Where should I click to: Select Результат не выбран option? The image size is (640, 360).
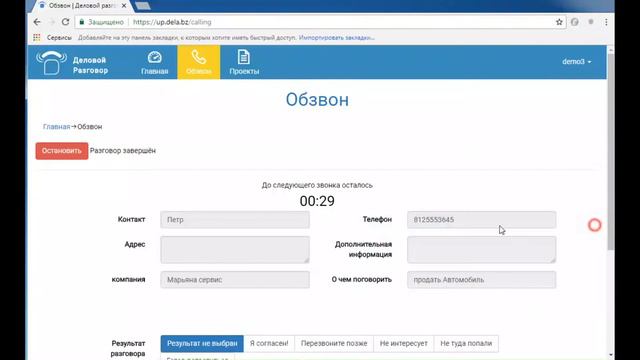tap(202, 343)
